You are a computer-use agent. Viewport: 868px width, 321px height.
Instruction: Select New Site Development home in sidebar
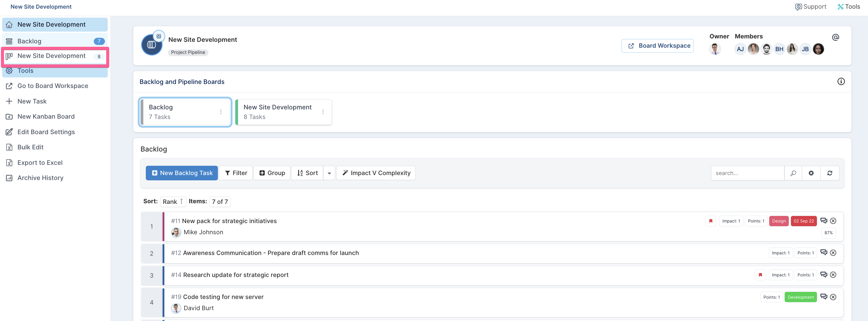pyautogui.click(x=55, y=24)
